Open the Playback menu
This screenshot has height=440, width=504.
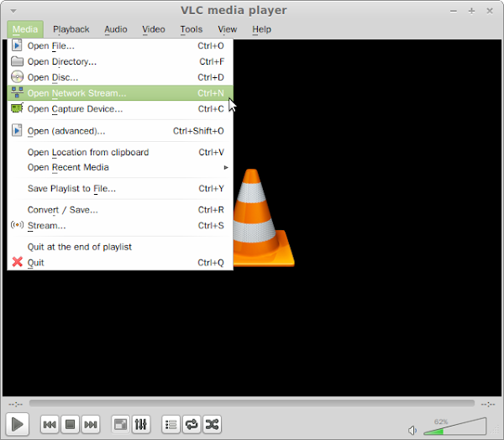click(71, 29)
